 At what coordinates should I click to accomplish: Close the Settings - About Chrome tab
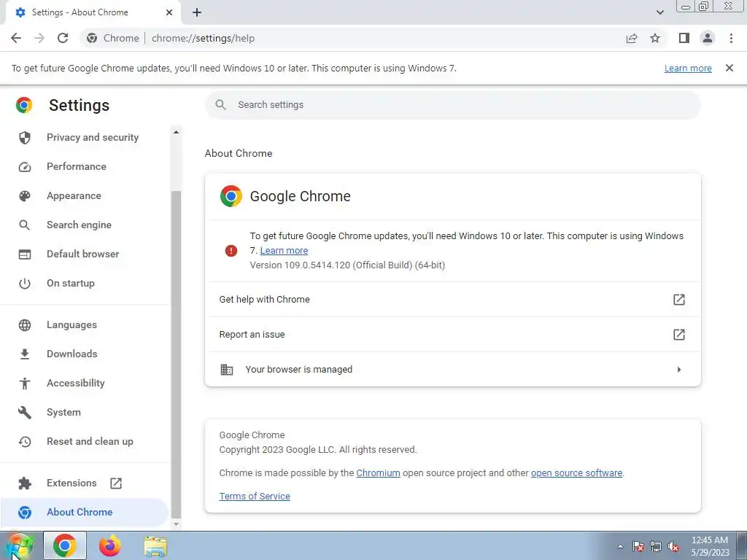click(169, 12)
